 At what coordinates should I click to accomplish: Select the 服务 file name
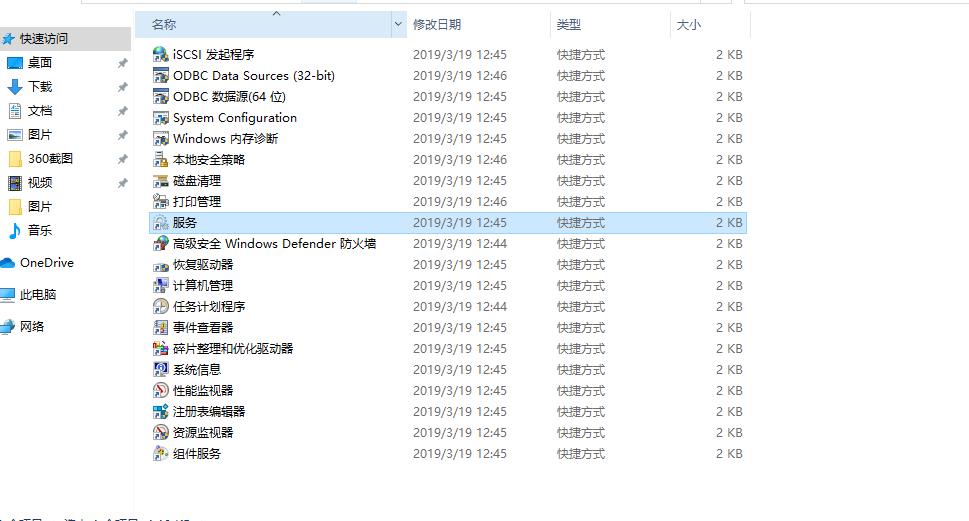185,222
